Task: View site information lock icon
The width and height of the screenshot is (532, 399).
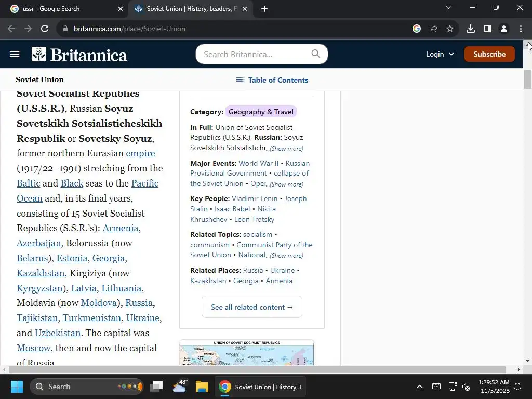Action: pyautogui.click(x=65, y=29)
